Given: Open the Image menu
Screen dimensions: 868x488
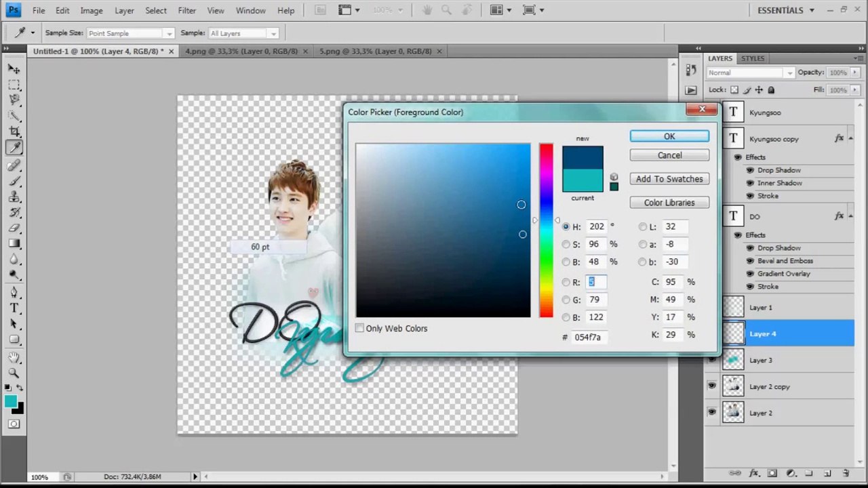Looking at the screenshot, I should pos(92,11).
